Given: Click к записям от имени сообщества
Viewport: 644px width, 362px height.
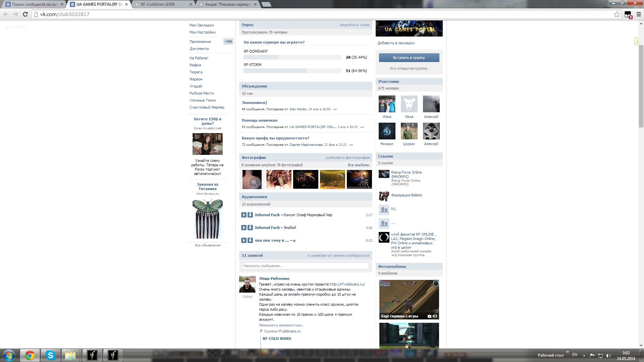Looking at the screenshot, I should [338, 255].
